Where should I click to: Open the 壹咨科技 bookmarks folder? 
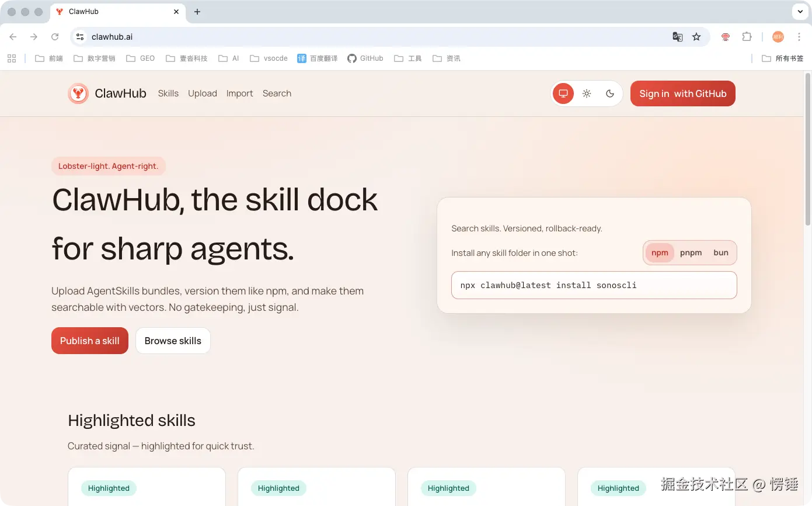tap(187, 58)
